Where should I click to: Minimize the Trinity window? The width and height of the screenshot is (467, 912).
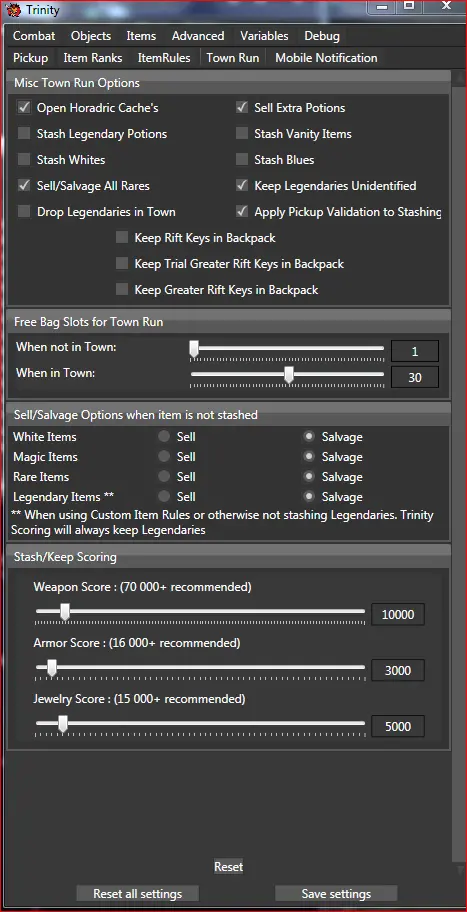coord(382,6)
